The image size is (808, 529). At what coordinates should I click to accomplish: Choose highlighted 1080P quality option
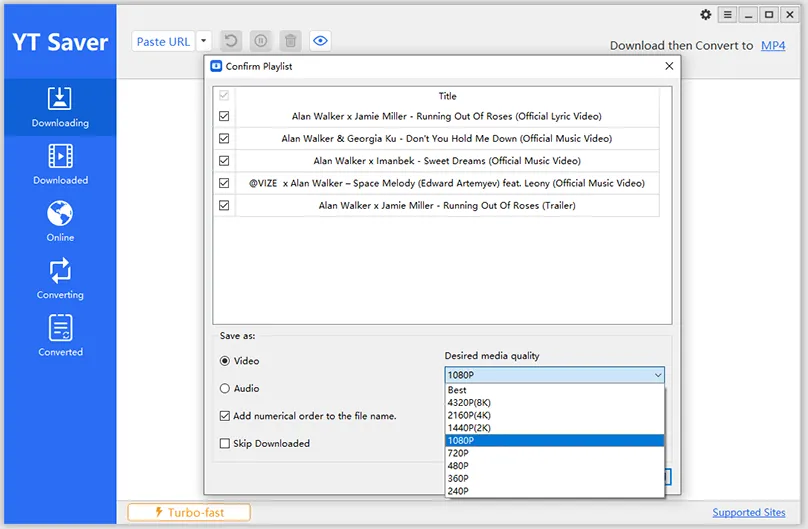coord(554,440)
